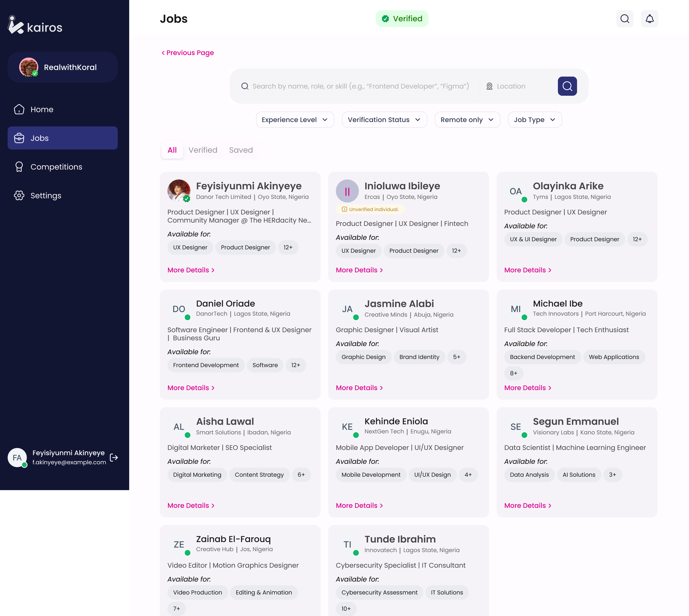Open More Details for Michael Ibe

[527, 387]
